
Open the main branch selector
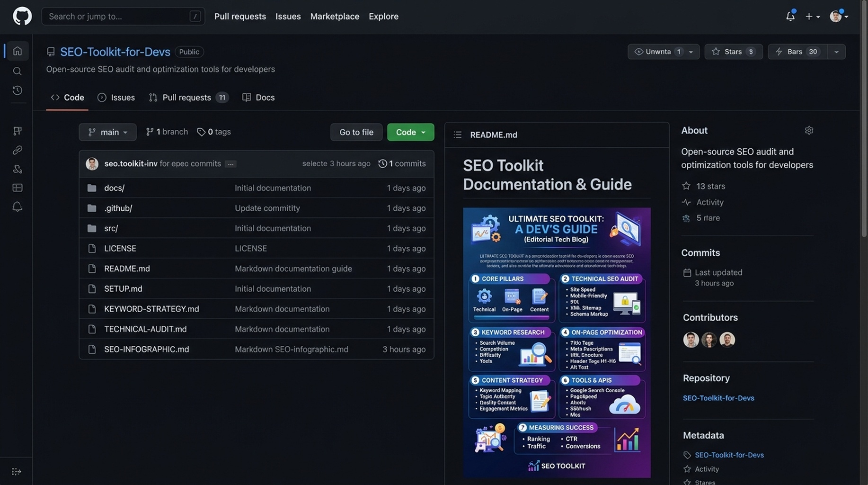107,132
